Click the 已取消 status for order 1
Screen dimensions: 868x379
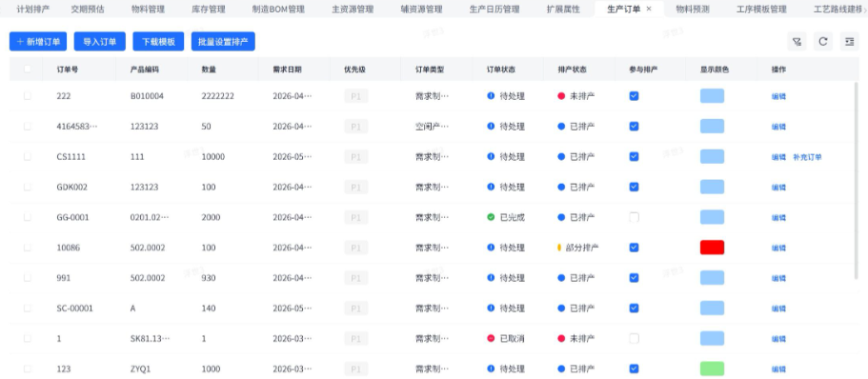506,339
